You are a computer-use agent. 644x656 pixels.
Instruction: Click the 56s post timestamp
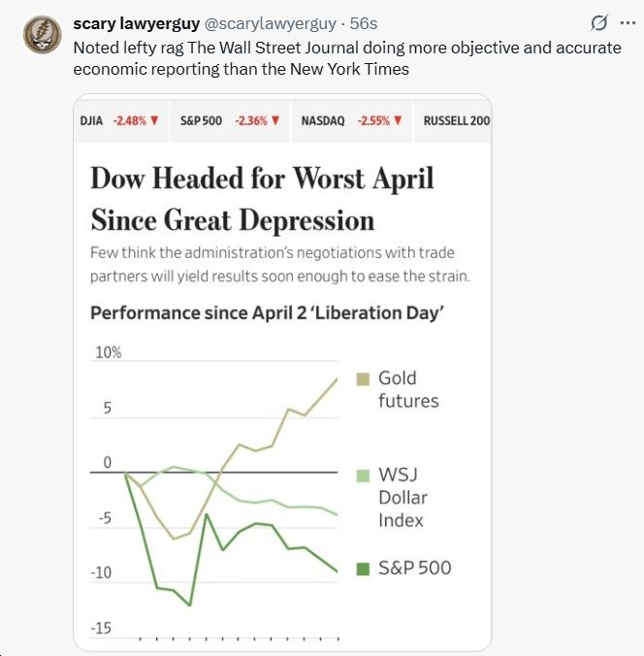pyautogui.click(x=364, y=24)
